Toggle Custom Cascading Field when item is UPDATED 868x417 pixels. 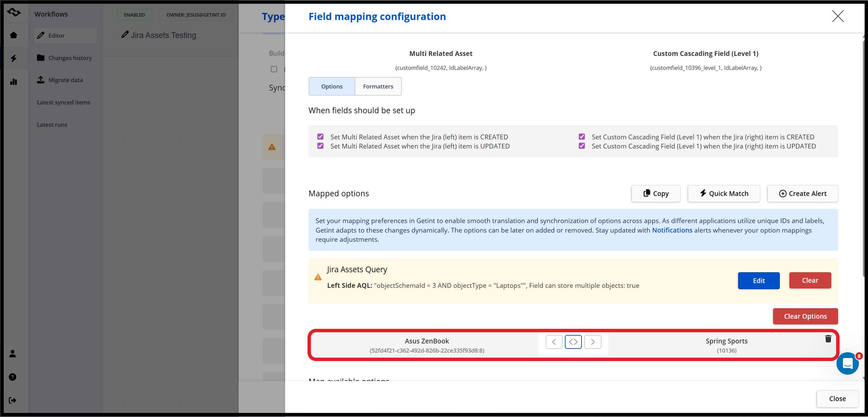click(x=582, y=146)
